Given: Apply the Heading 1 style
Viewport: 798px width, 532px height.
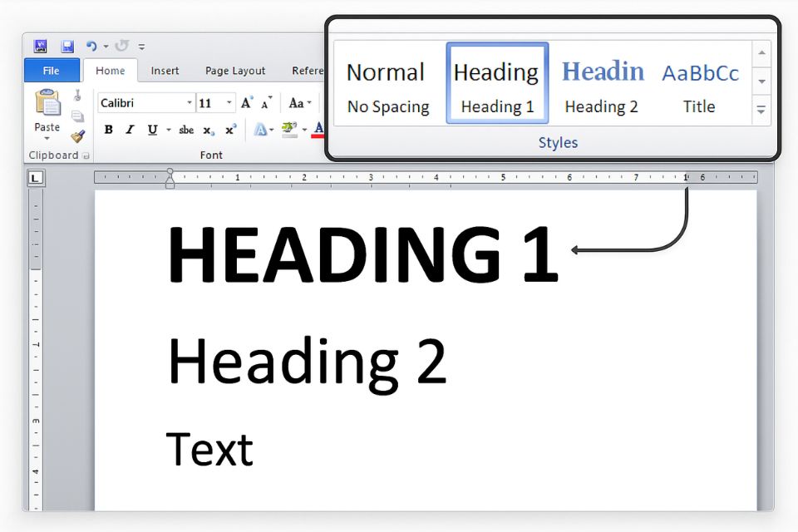Looking at the screenshot, I should coord(496,83).
